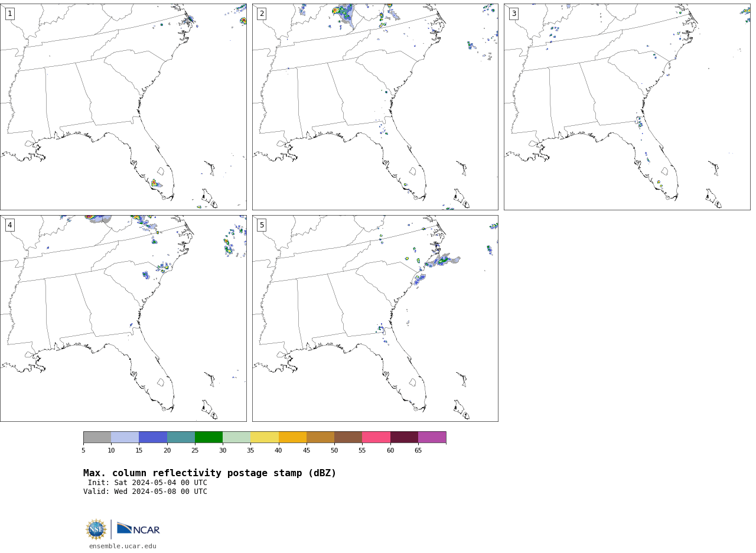
Task: Click the brown 50-55 dBZ swatch
Action: click(348, 437)
